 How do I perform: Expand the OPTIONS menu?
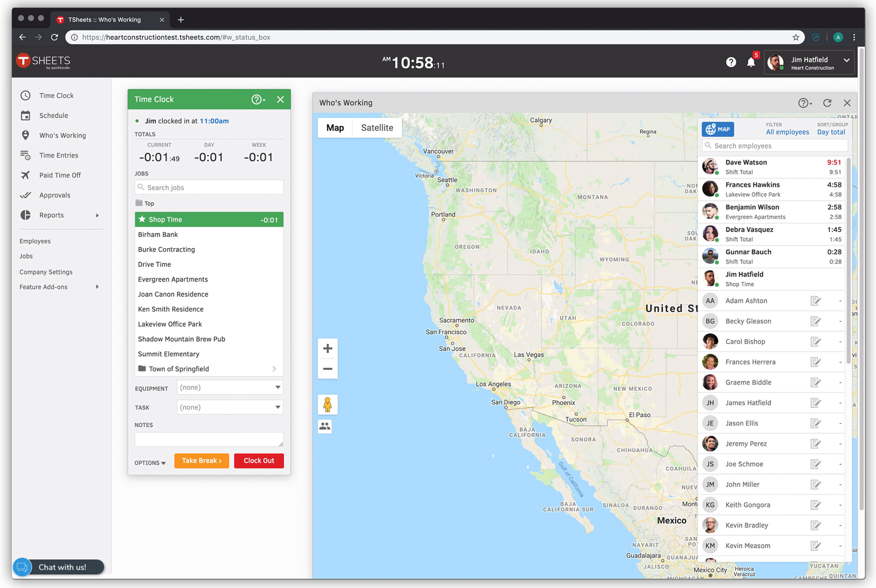[150, 463]
